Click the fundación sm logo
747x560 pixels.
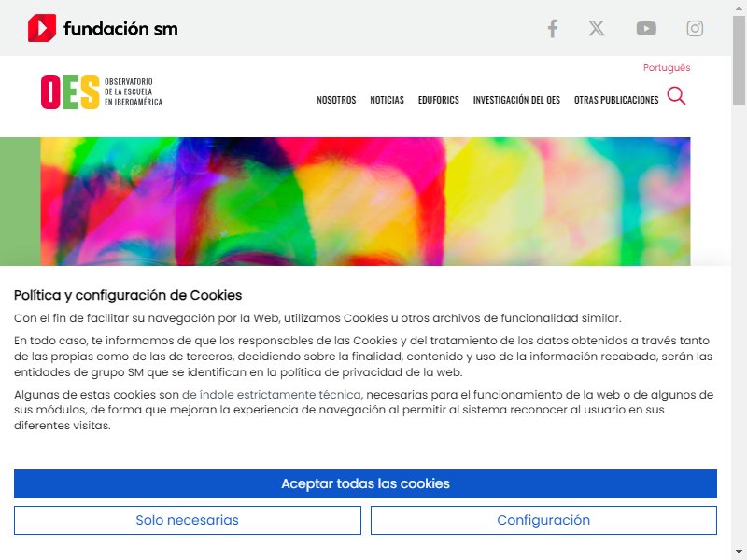(x=103, y=28)
